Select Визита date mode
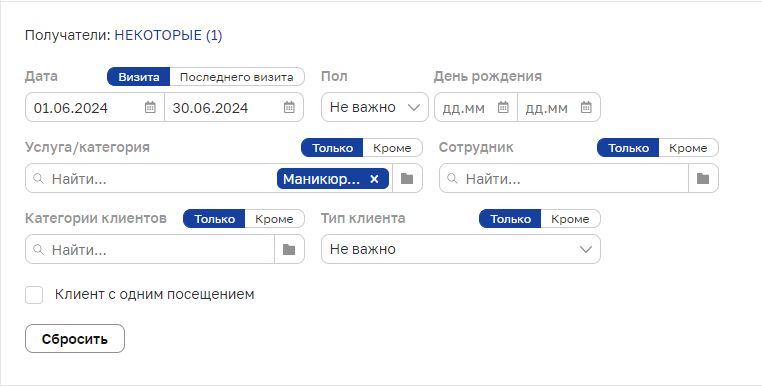762x386 pixels. click(139, 77)
